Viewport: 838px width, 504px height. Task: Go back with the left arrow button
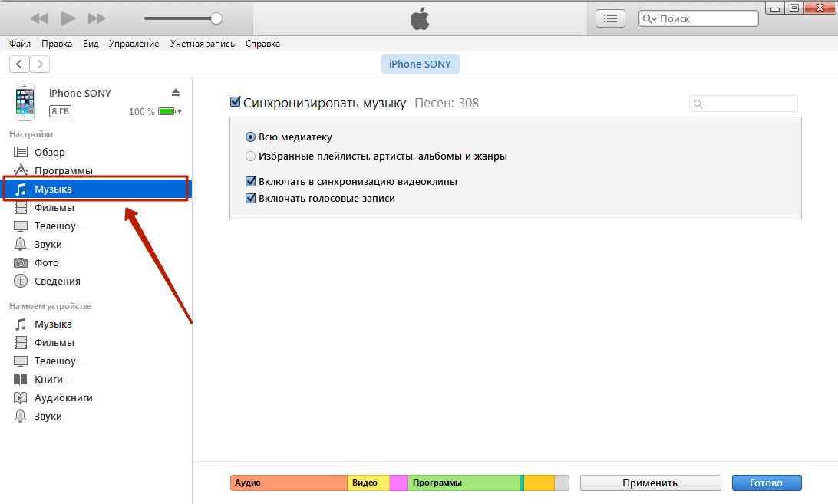coord(19,64)
